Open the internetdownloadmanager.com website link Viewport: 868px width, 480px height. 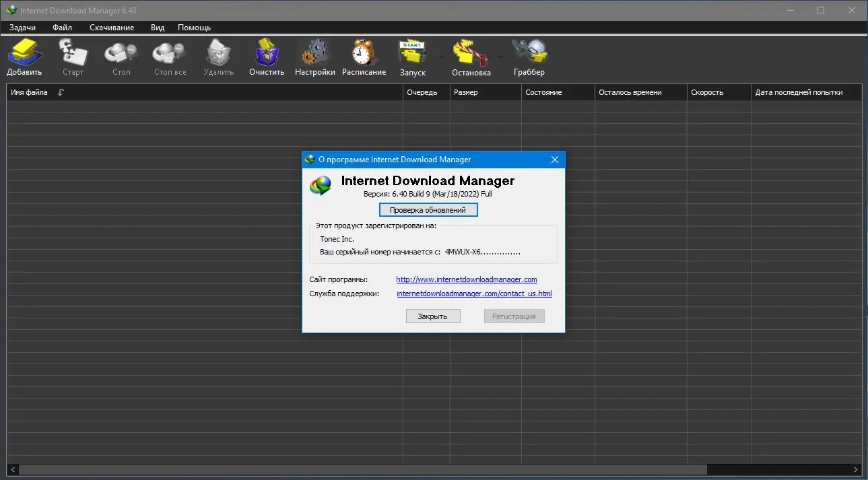tap(466, 279)
